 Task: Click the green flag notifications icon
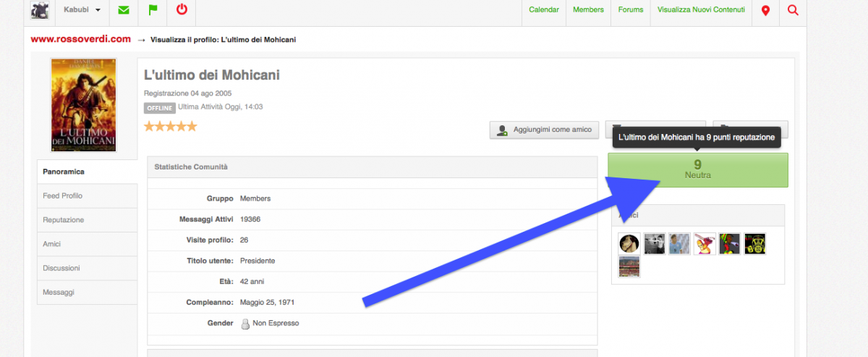coord(153,10)
